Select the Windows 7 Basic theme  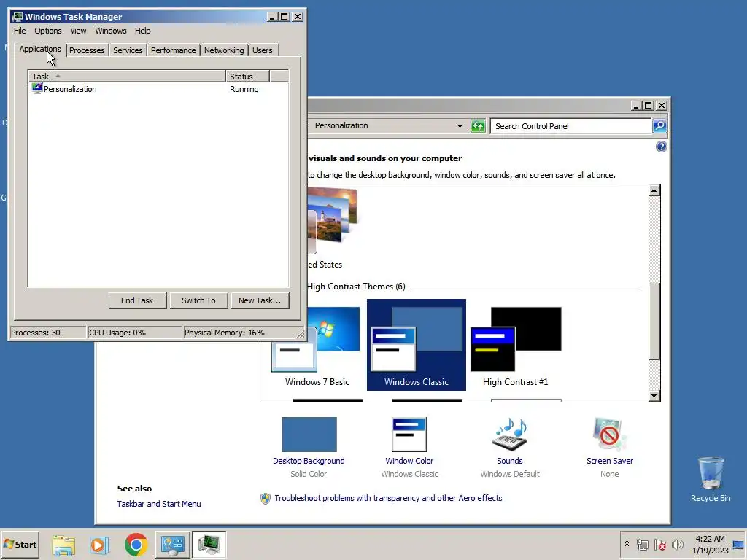pos(317,346)
